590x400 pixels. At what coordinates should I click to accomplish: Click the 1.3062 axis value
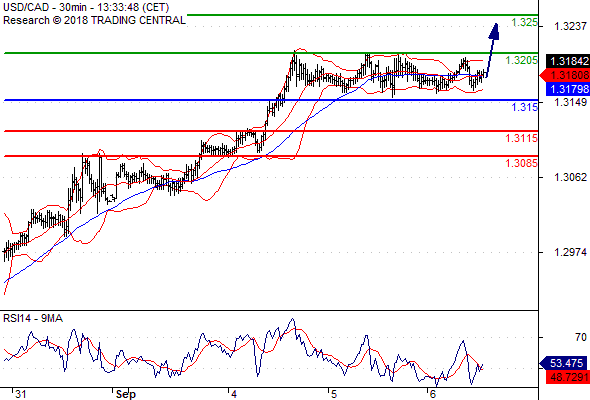pos(570,177)
